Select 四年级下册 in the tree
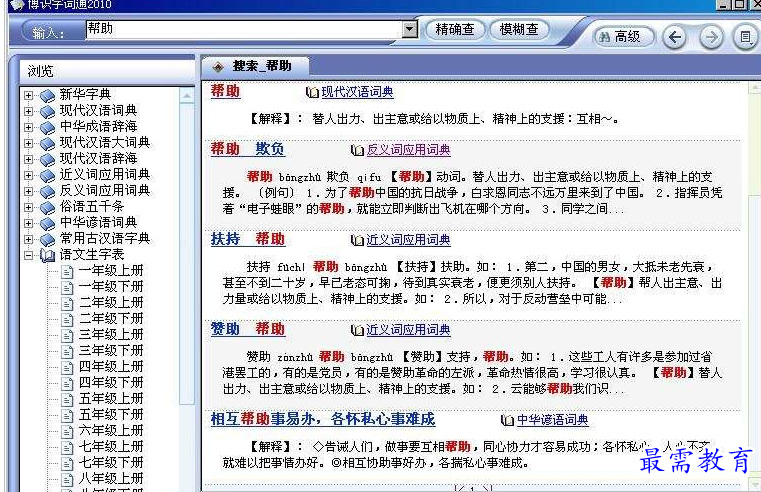The height and width of the screenshot is (492, 761). [x=111, y=383]
